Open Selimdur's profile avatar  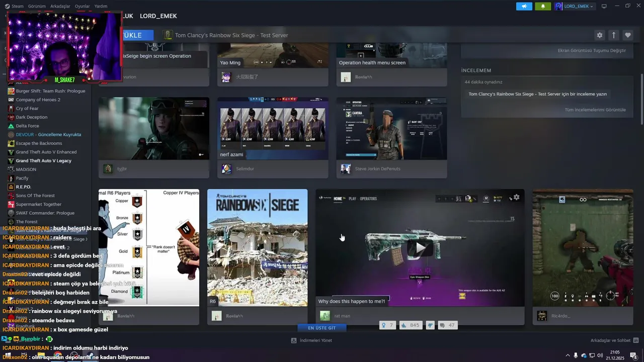pyautogui.click(x=226, y=169)
